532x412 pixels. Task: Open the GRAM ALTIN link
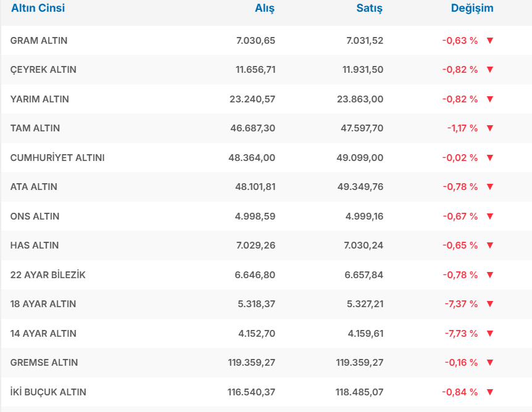[x=39, y=41]
